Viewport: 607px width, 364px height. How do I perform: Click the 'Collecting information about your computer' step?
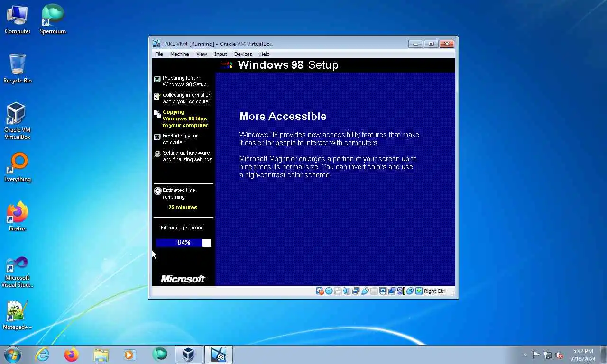pyautogui.click(x=183, y=98)
